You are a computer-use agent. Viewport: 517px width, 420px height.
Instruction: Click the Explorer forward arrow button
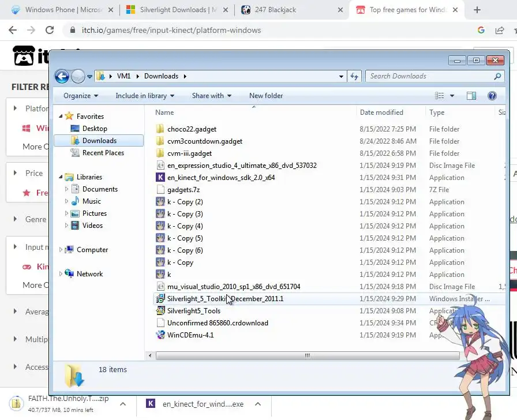[x=78, y=77]
